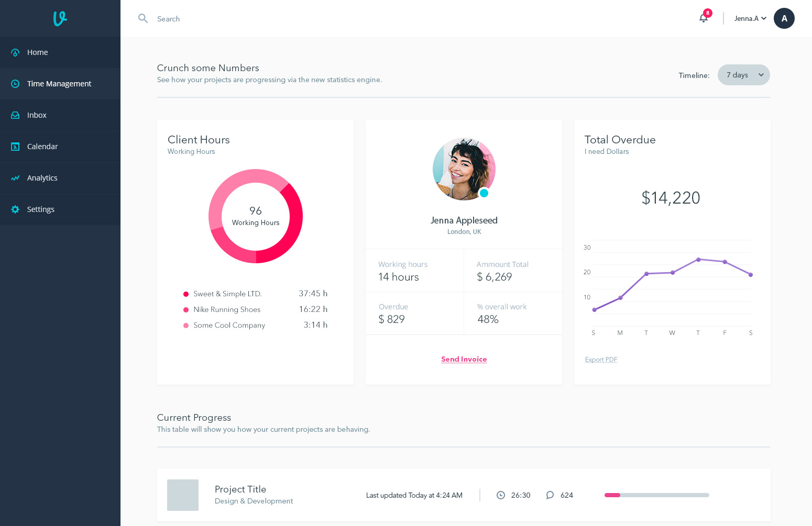The height and width of the screenshot is (526, 812).
Task: Click the app logo in sidebar
Action: (60, 18)
